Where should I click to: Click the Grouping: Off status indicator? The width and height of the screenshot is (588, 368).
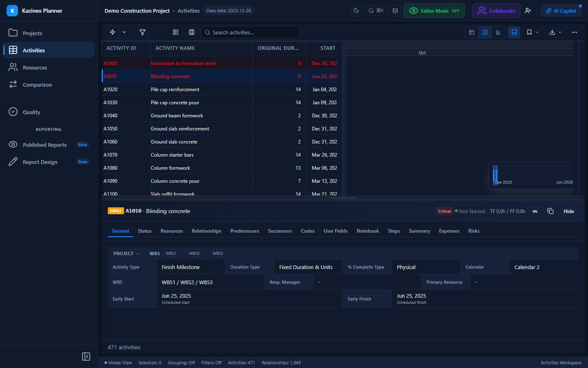coord(181,363)
